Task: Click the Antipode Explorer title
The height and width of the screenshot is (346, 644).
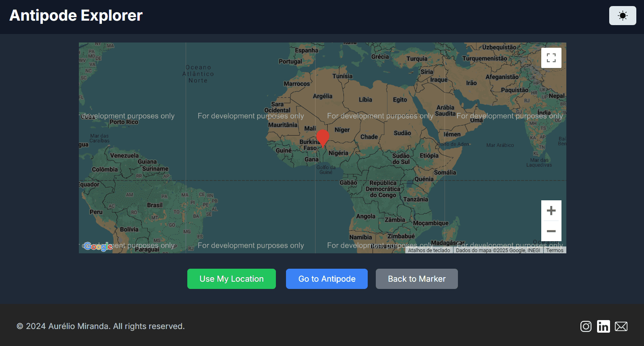Action: pyautogui.click(x=76, y=16)
